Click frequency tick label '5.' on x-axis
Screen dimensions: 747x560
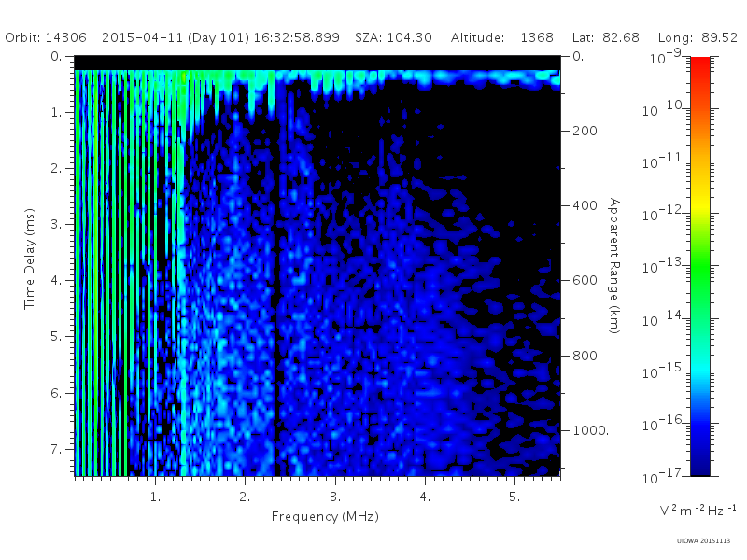pos(514,497)
